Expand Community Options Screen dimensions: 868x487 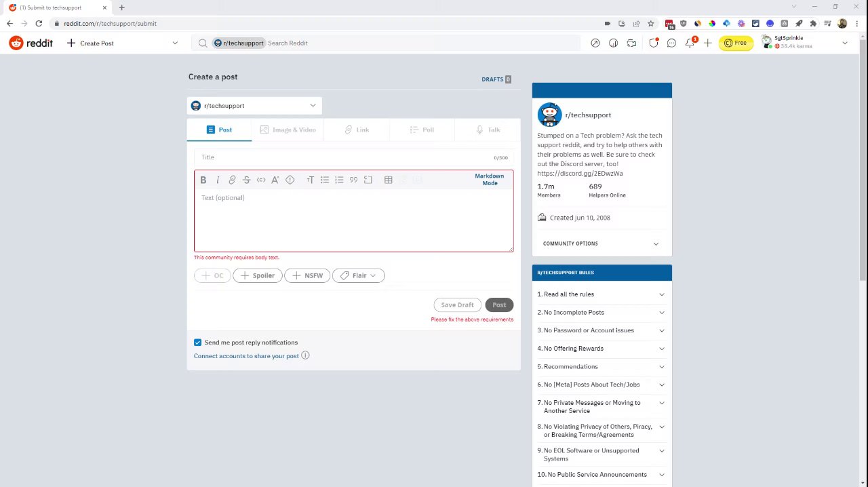(601, 243)
